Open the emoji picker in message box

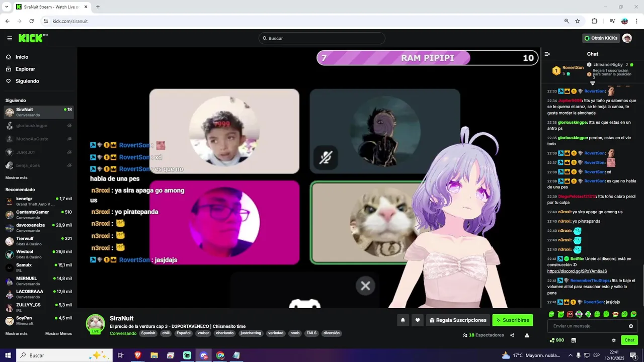click(631, 326)
